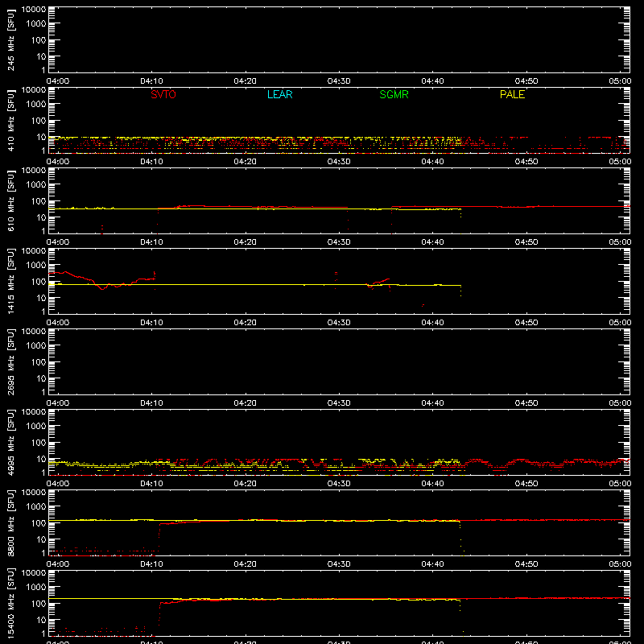The width and height of the screenshot is (644, 644).
Task: Click 04:00 time label of 245 MHz plot
Action: 58,81
